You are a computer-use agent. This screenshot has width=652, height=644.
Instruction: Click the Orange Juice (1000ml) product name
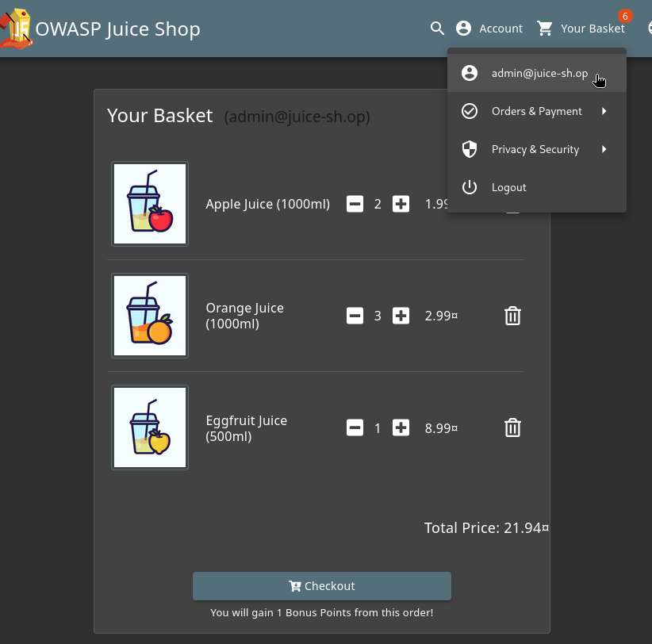(x=245, y=316)
